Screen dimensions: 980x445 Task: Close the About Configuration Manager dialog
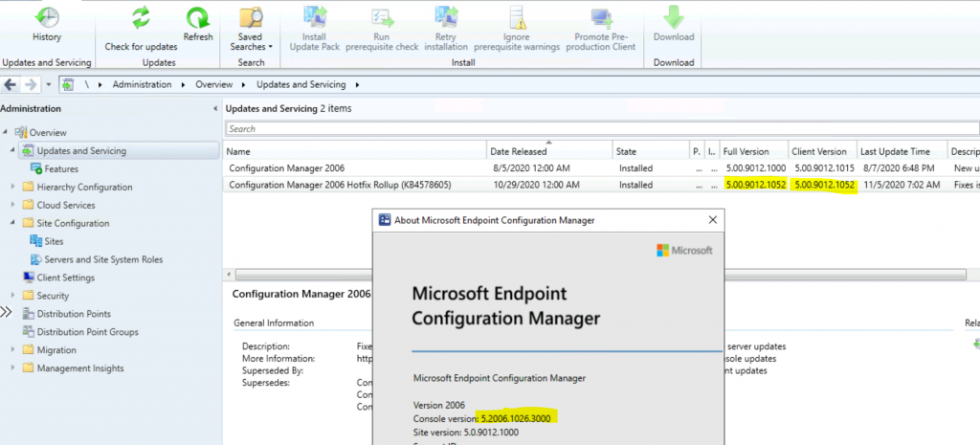[x=712, y=220]
